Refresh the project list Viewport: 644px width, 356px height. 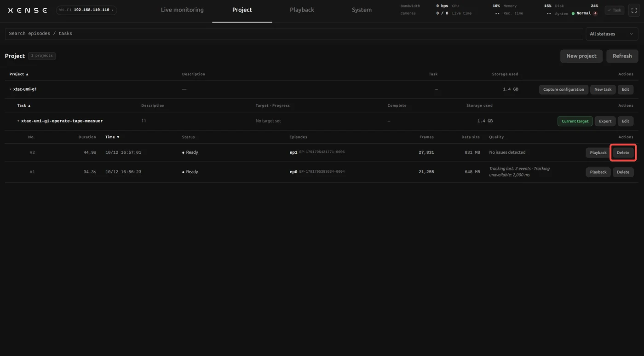622,56
